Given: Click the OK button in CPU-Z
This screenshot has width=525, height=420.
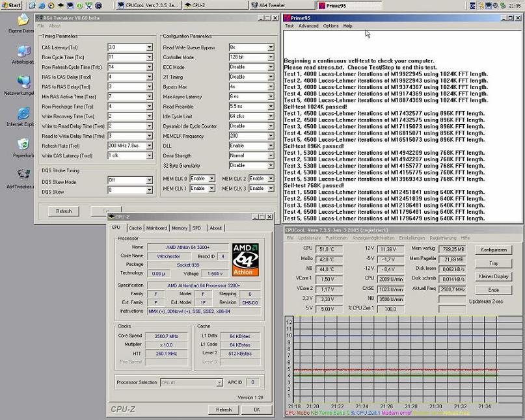Looking at the screenshot, I should coord(257,410).
